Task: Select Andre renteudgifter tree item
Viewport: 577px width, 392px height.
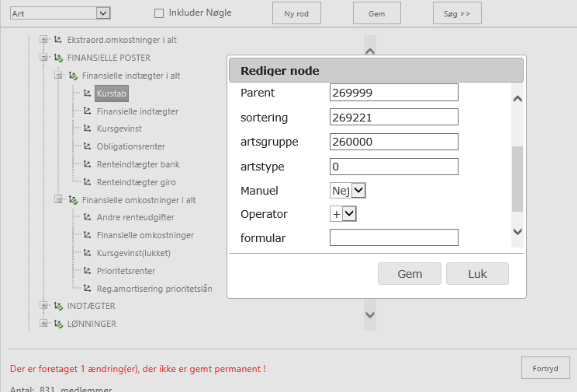Action: [135, 217]
